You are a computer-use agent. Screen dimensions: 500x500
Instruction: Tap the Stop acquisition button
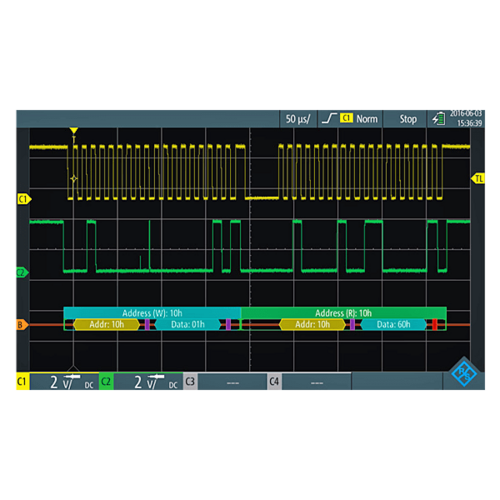pyautogui.click(x=408, y=119)
